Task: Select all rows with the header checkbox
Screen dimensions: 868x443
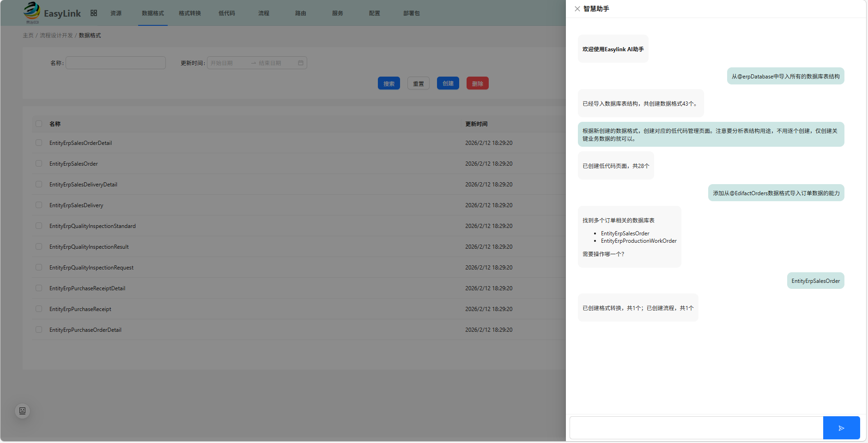Action: click(x=39, y=124)
